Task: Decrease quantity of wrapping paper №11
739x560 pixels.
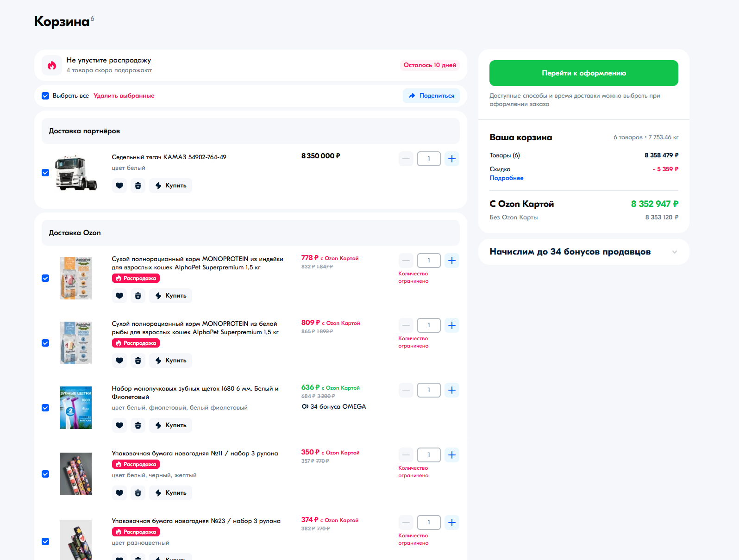Action: (406, 455)
